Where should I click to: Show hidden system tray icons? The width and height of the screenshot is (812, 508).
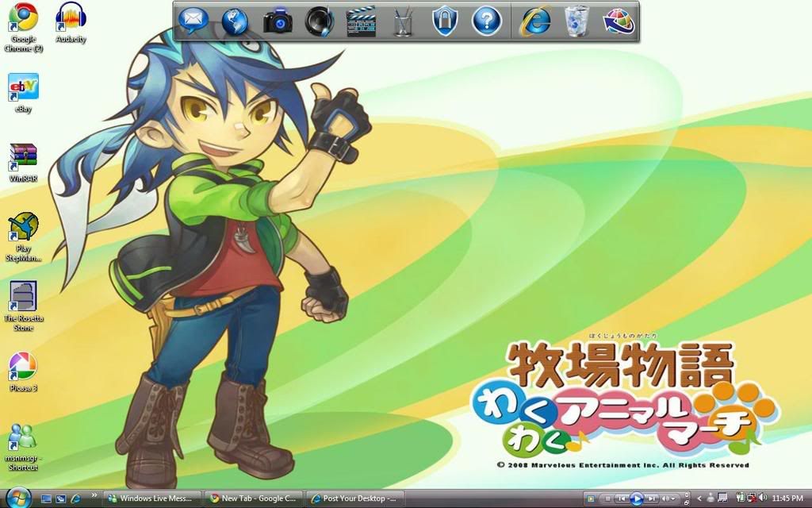click(699, 498)
